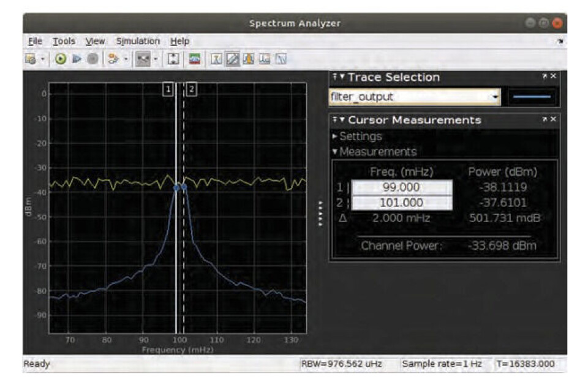The width and height of the screenshot is (588, 382).
Task: Click cursor 1 power value -38.1119
Action: [x=503, y=187]
